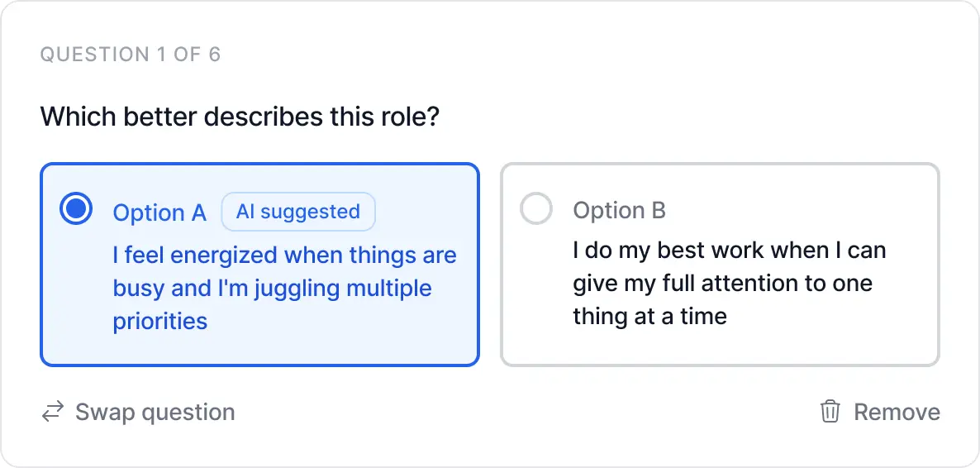Click the line "give my full attention to one"

pyautogui.click(x=722, y=283)
